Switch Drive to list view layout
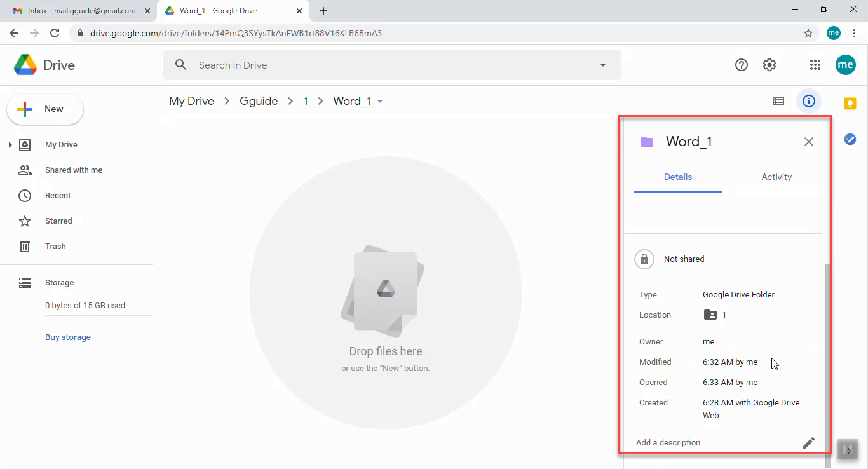The width and height of the screenshot is (868, 469). (778, 100)
